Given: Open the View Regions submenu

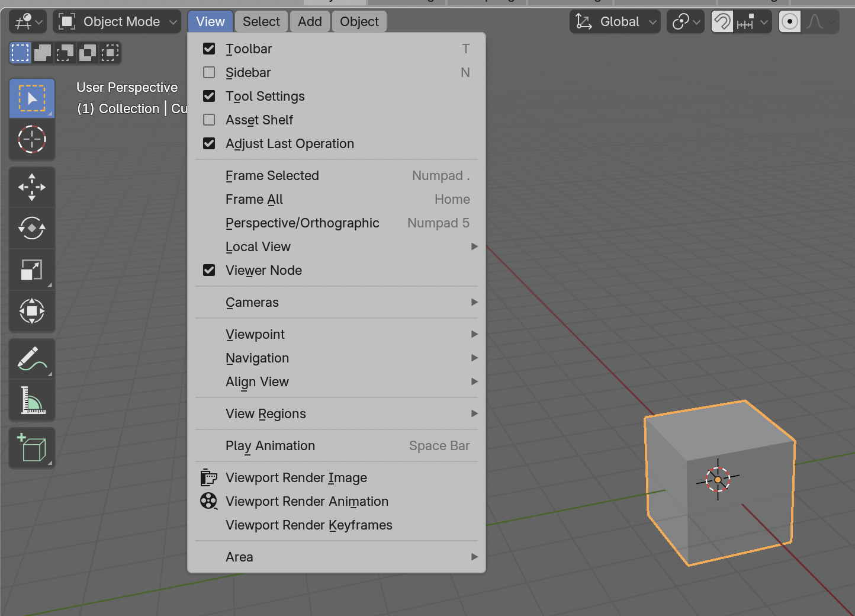Looking at the screenshot, I should (x=336, y=413).
